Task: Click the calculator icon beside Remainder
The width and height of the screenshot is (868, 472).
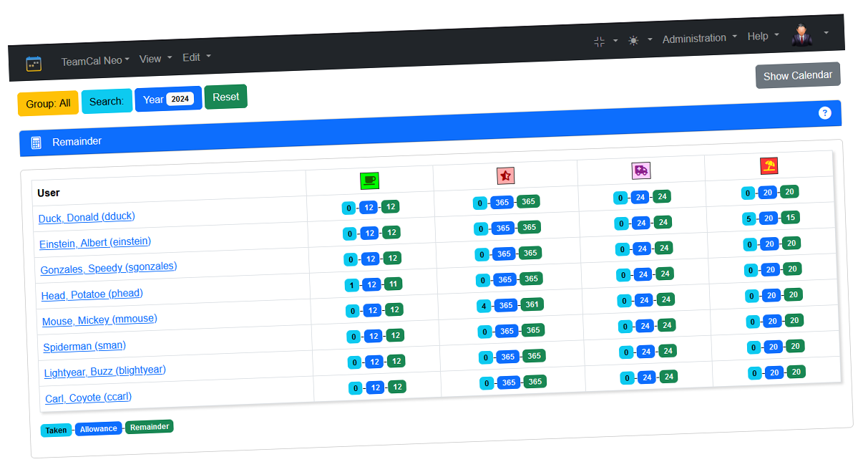Action: coord(36,143)
